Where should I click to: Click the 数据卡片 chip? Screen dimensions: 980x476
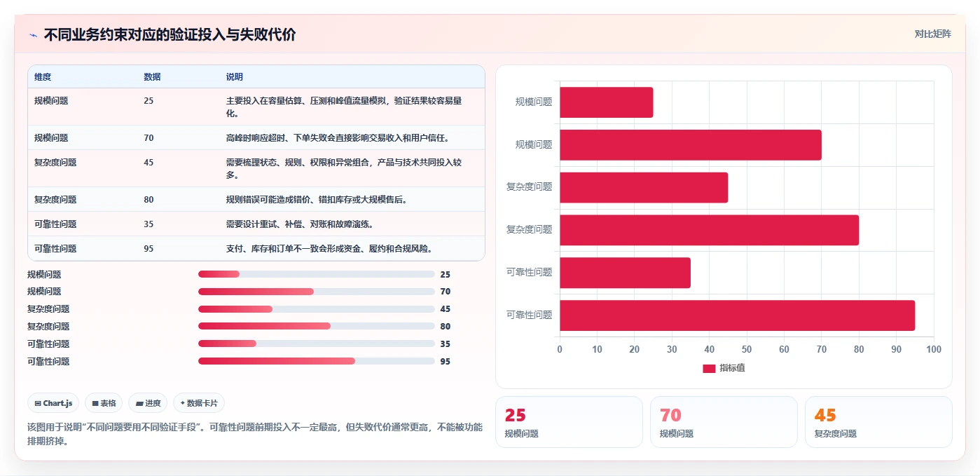point(199,403)
